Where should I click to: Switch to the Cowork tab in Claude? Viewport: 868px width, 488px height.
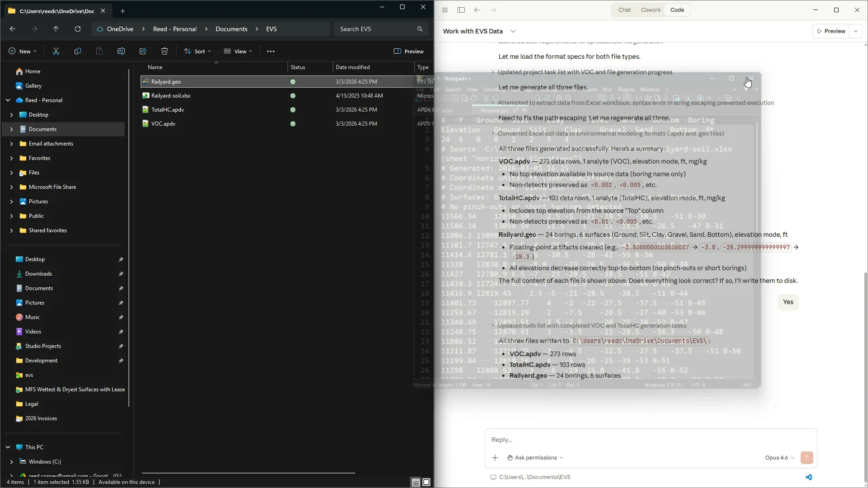coord(651,10)
